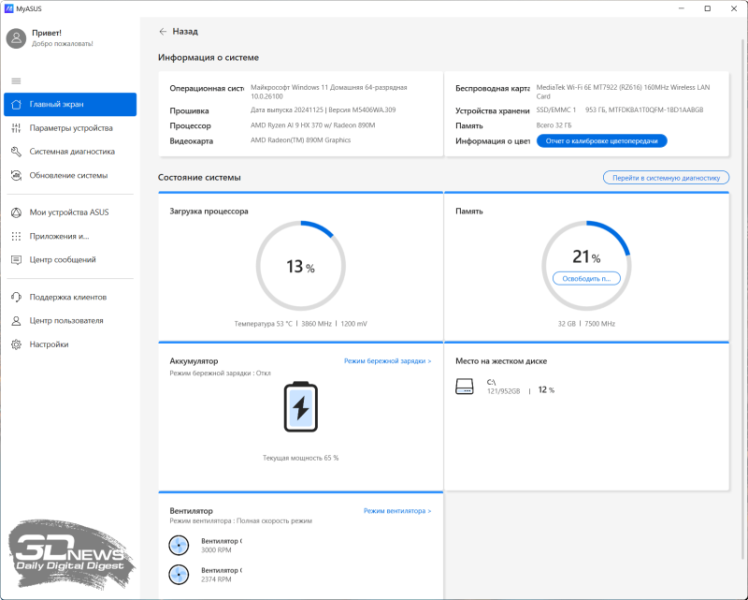This screenshot has height=600, width=748.
Task: Click the battery charging icon
Action: 299,408
